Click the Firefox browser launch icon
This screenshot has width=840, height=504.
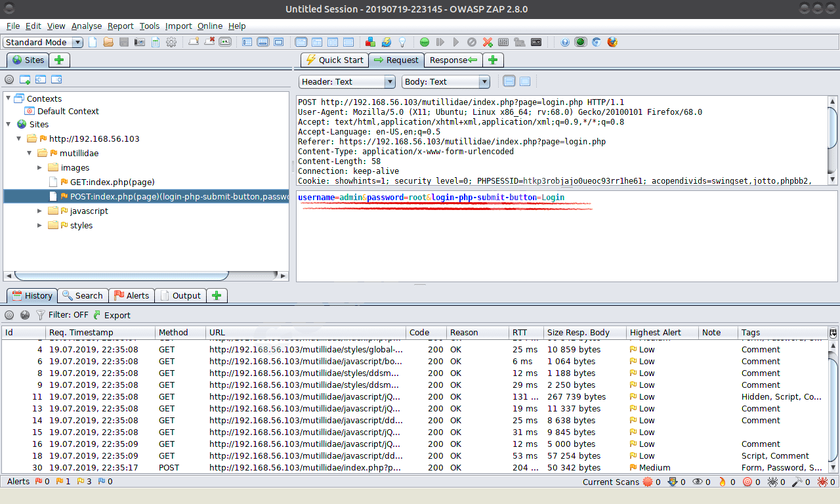coord(612,42)
